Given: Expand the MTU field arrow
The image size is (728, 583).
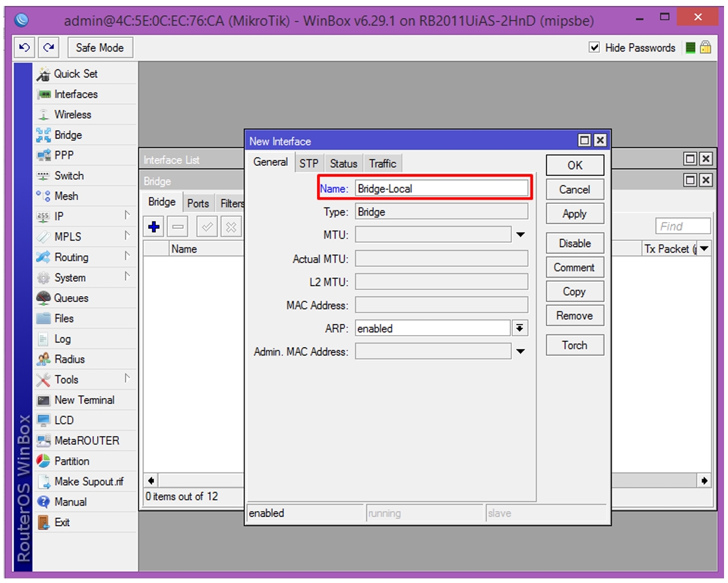Looking at the screenshot, I should [521, 235].
